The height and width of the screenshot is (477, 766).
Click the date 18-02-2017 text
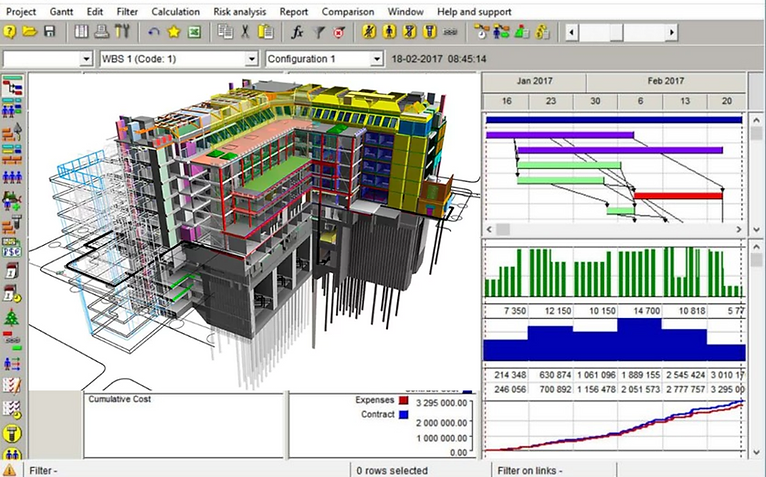pyautogui.click(x=417, y=59)
